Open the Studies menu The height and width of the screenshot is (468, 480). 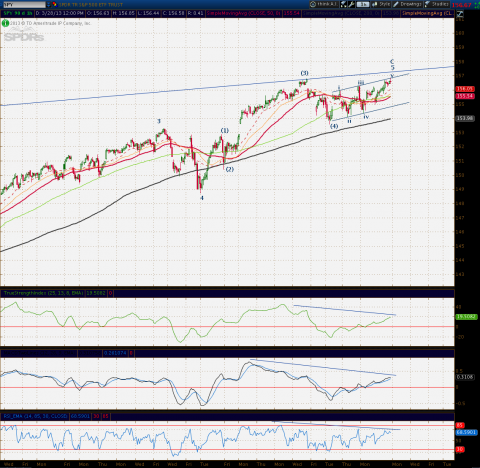click(437, 4)
